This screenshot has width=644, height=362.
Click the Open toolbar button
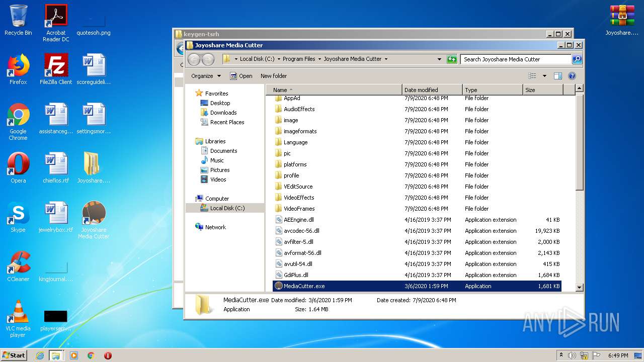(241, 76)
